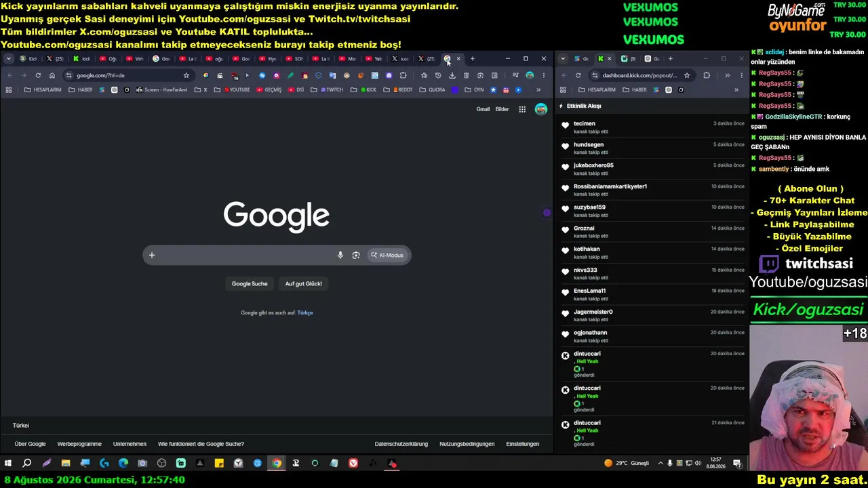Go to the home page in the left browser
Image resolution: width=868 pixels, height=488 pixels.
click(52, 75)
